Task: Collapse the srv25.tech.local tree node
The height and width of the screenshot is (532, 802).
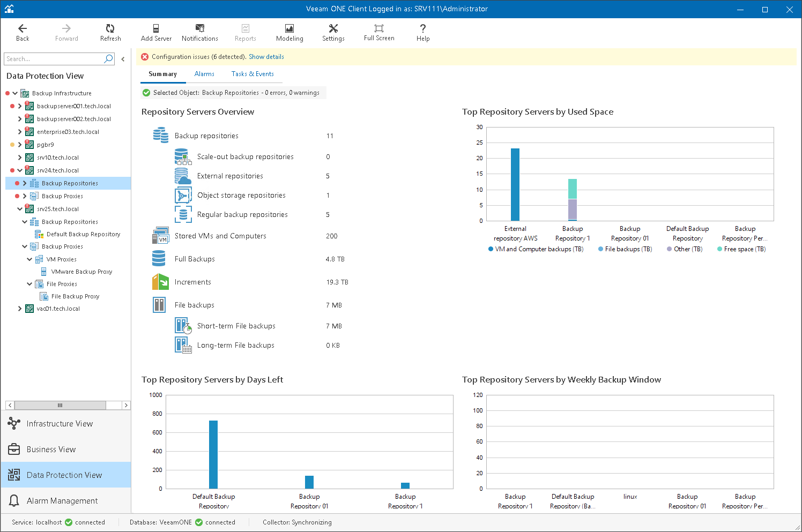Action: pyautogui.click(x=20, y=209)
